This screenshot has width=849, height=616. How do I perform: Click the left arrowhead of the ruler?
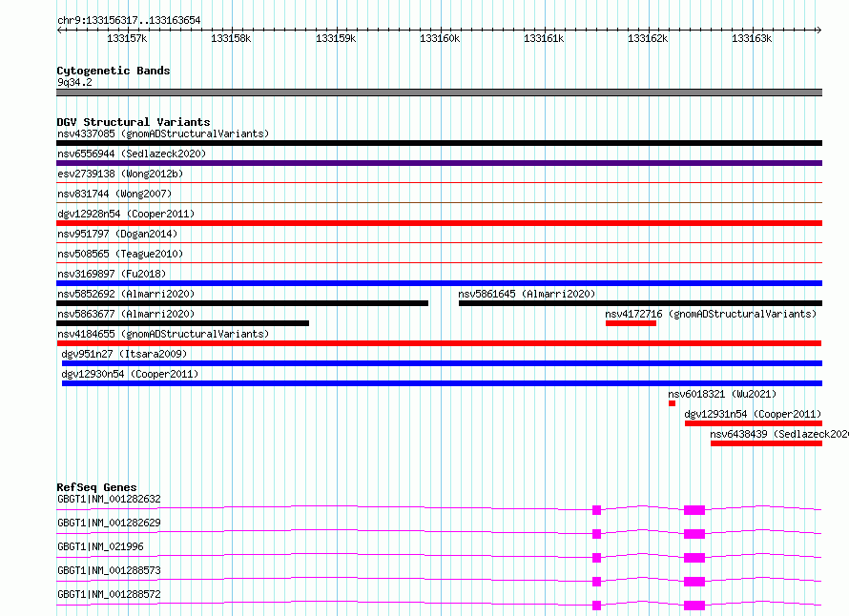coord(59,30)
